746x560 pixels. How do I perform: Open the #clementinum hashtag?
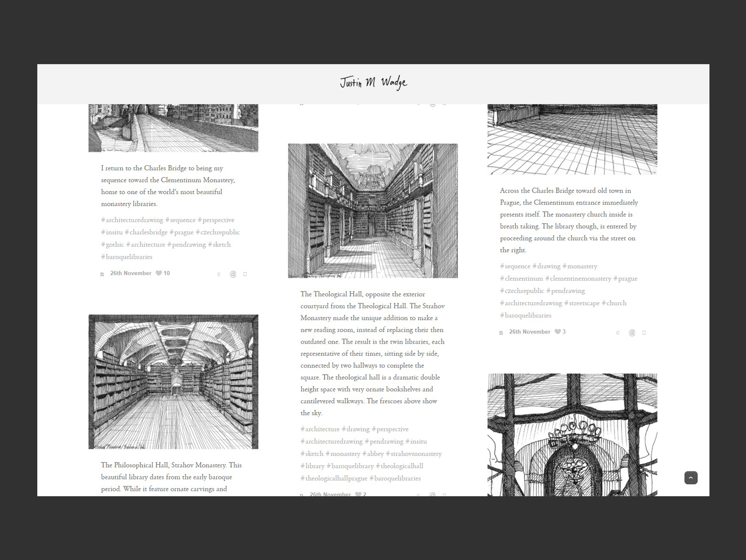[x=521, y=279]
